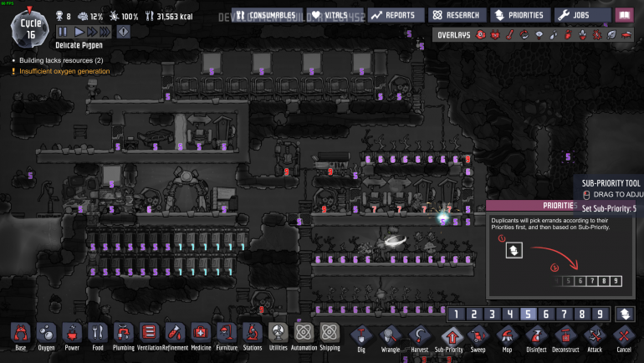Enable the last overlay icon in row
The height and width of the screenshot is (363, 644).
(x=626, y=35)
